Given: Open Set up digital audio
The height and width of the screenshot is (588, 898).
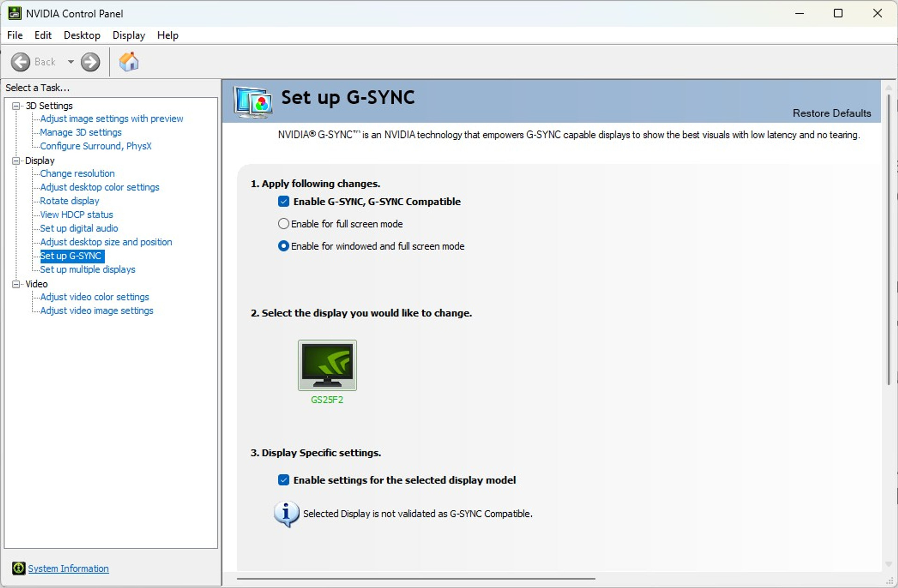Looking at the screenshot, I should click(79, 228).
